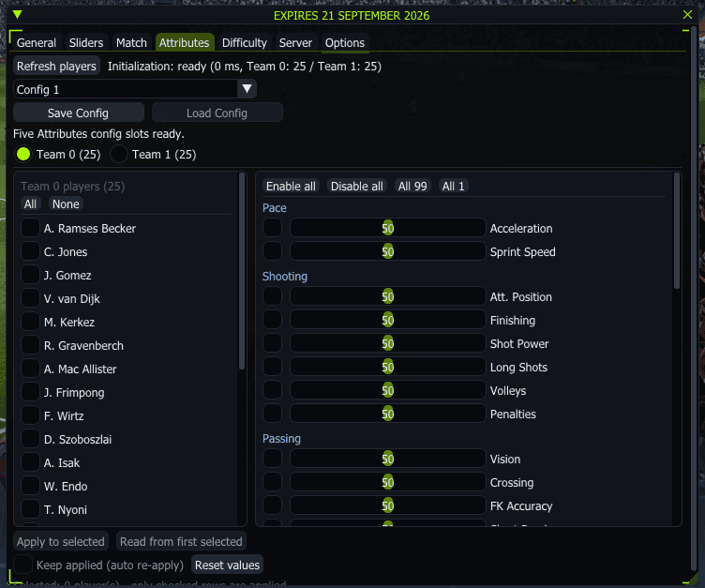Tick the J. Frimpong checkbox
Image resolution: width=705 pixels, height=588 pixels.
[30, 392]
